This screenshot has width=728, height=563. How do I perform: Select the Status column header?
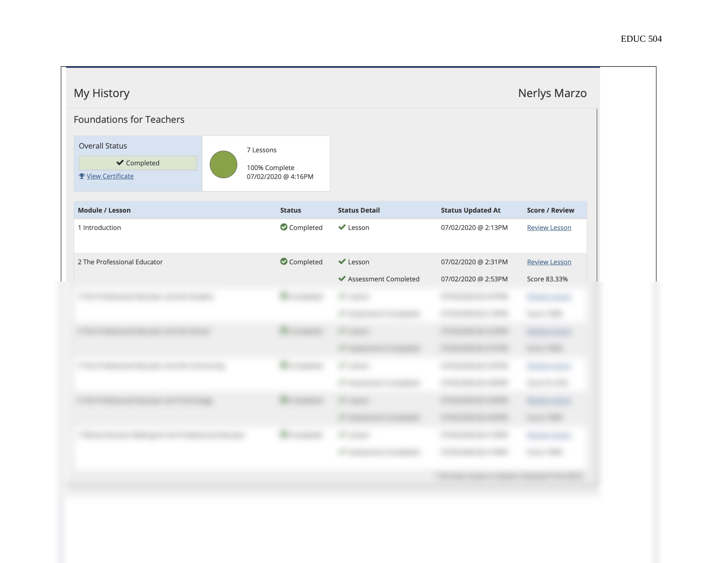tap(290, 210)
